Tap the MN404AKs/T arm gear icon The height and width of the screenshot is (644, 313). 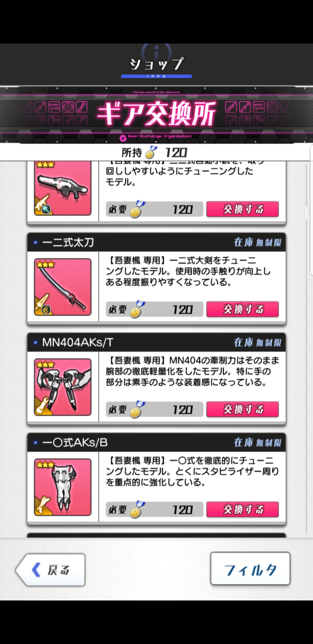click(x=63, y=387)
